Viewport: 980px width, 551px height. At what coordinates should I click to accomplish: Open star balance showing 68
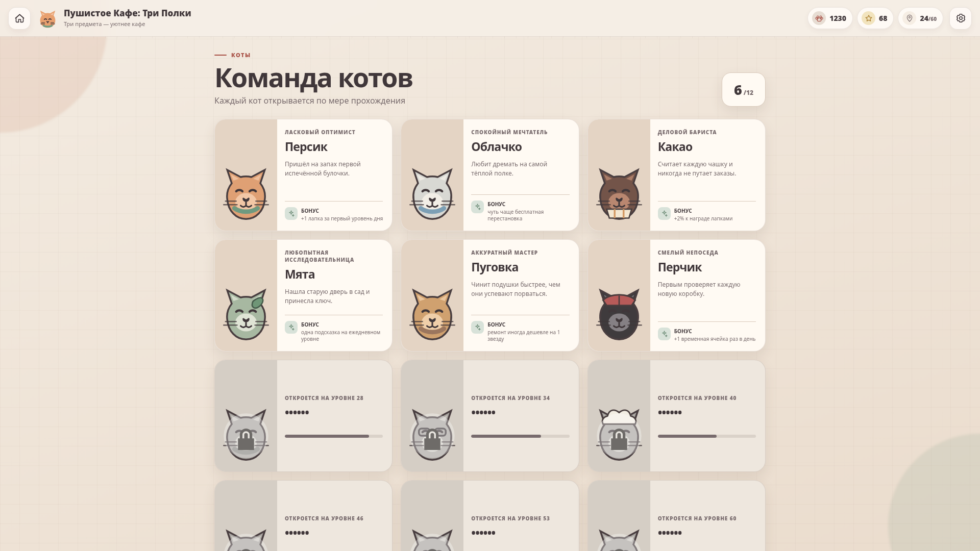pyautogui.click(x=875, y=18)
